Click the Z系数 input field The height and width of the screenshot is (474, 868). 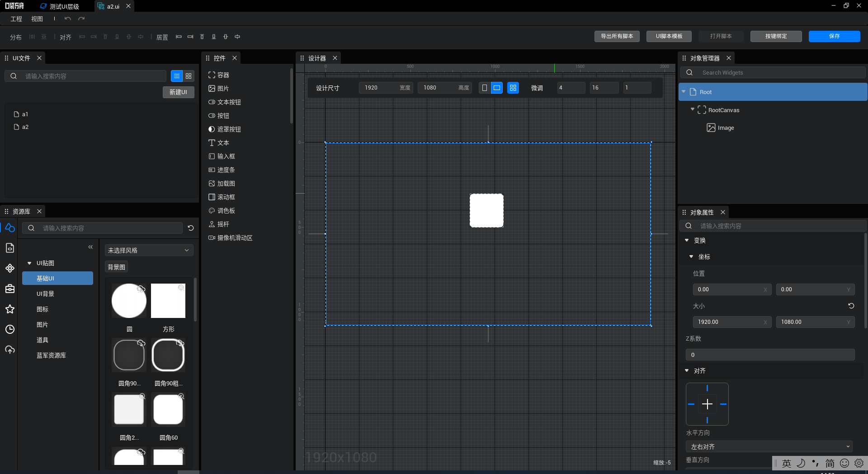click(770, 355)
